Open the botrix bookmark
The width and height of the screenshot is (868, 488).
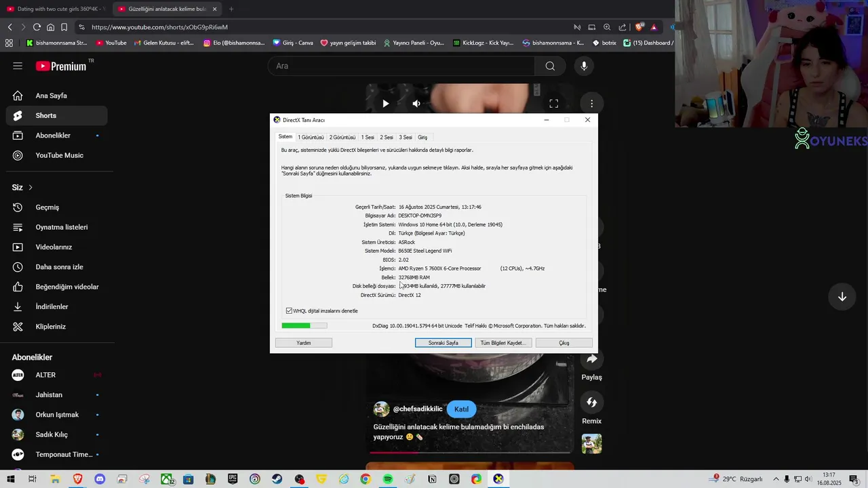(604, 43)
